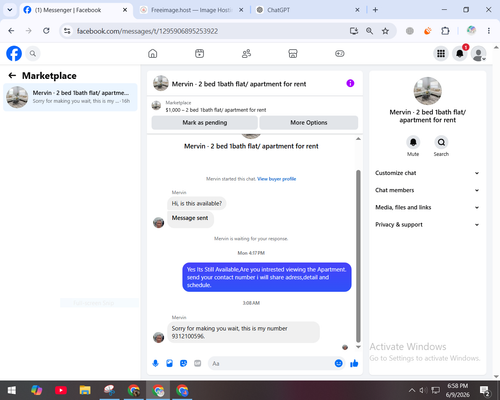This screenshot has width=500, height=400.
Task: Open the Facebook search magnifier
Action: click(33, 53)
